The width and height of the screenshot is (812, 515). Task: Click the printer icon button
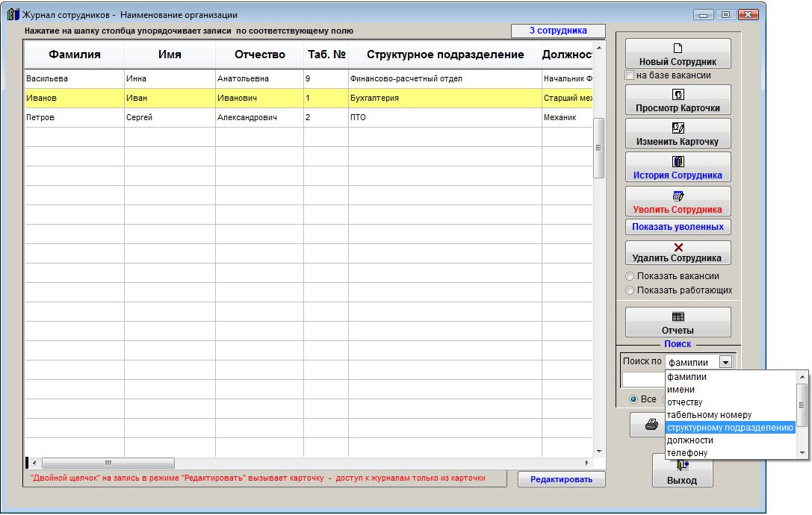[651, 424]
